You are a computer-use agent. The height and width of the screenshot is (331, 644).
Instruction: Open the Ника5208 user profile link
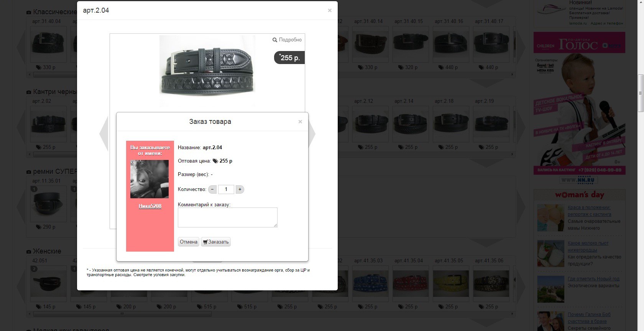150,206
